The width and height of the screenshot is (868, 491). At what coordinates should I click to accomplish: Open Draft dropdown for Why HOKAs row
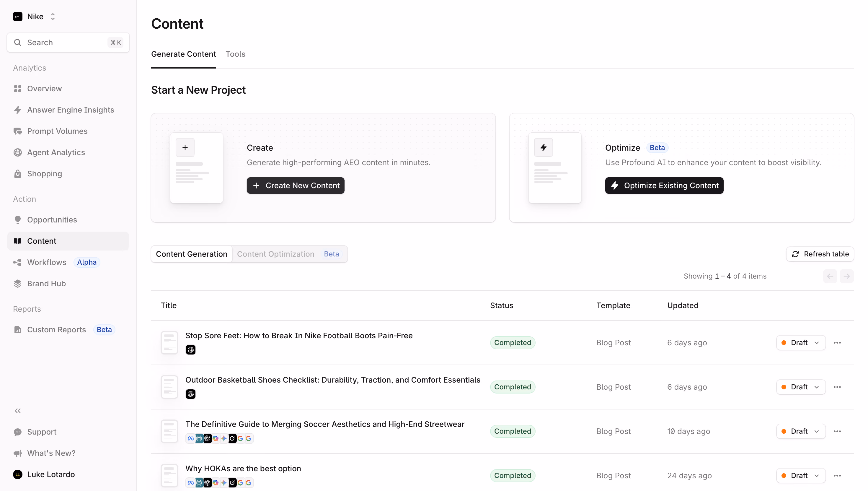click(801, 475)
